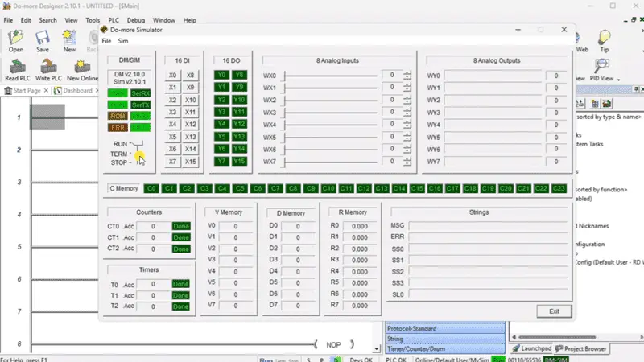Switch to the Project Browser tab
644x362 pixels.
pyautogui.click(x=580, y=348)
